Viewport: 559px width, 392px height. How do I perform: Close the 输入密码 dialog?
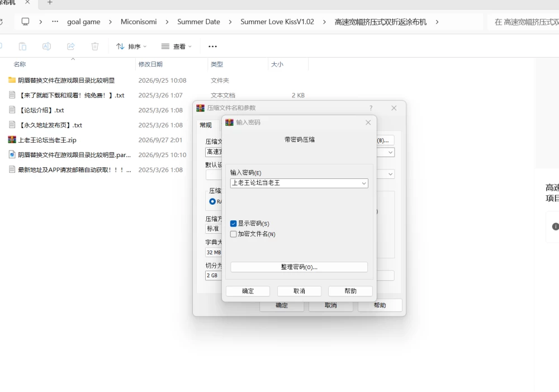pos(368,122)
